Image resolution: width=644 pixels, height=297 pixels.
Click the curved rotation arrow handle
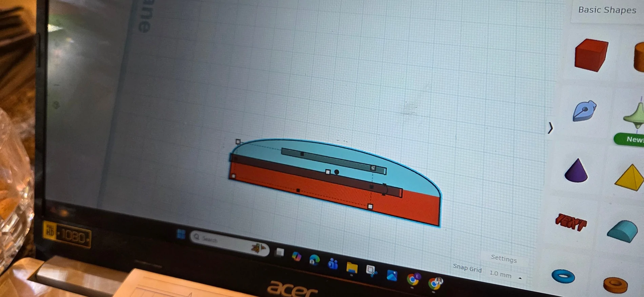[x=385, y=189]
